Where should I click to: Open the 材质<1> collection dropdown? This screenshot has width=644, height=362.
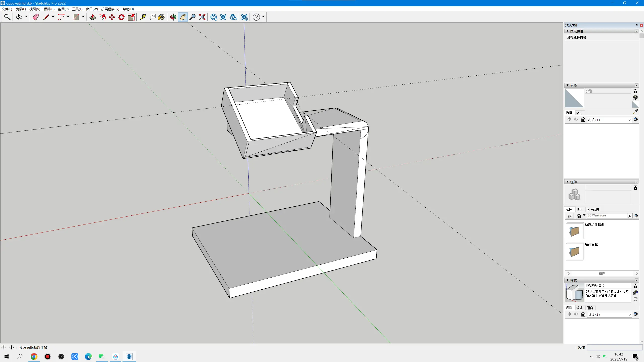coord(630,120)
